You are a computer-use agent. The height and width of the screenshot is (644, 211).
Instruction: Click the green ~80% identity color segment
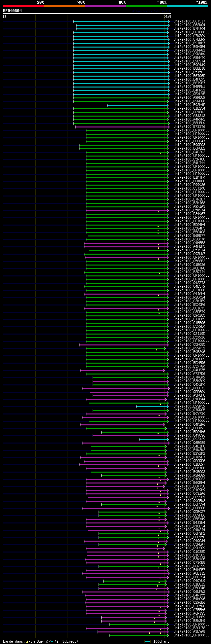pos(146,6)
